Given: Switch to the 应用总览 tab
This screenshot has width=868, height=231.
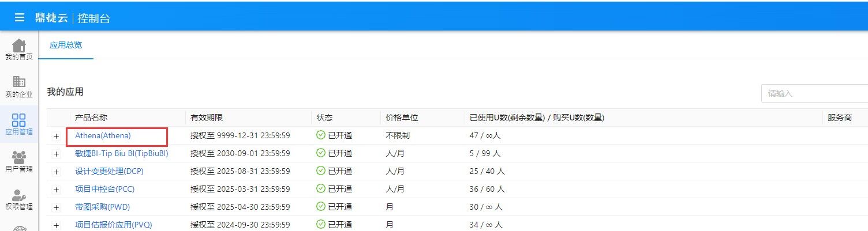Looking at the screenshot, I should (x=66, y=45).
